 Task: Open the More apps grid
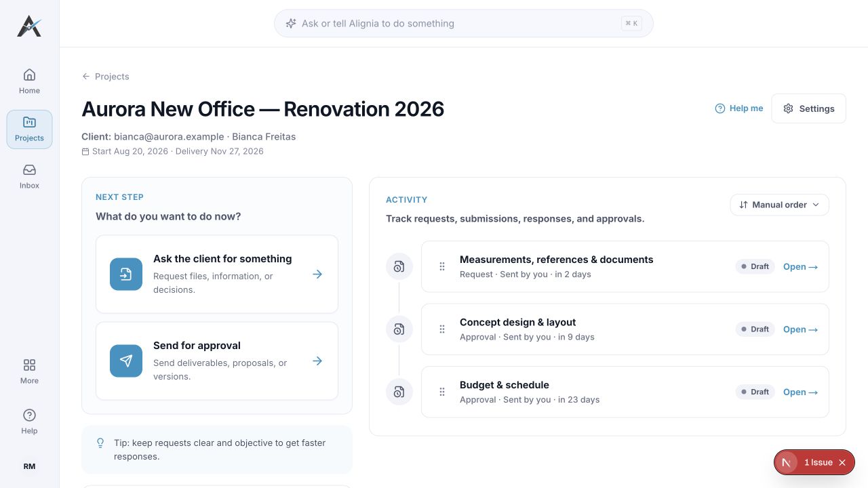click(x=29, y=371)
